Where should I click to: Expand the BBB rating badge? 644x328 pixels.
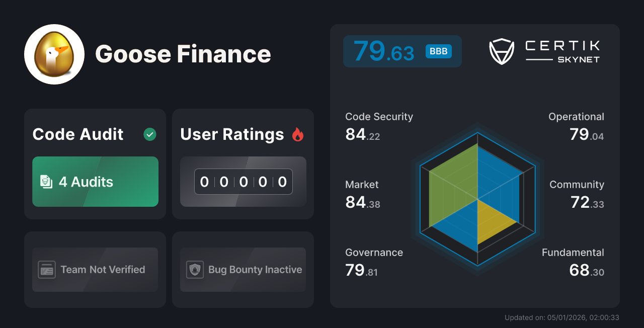(438, 51)
